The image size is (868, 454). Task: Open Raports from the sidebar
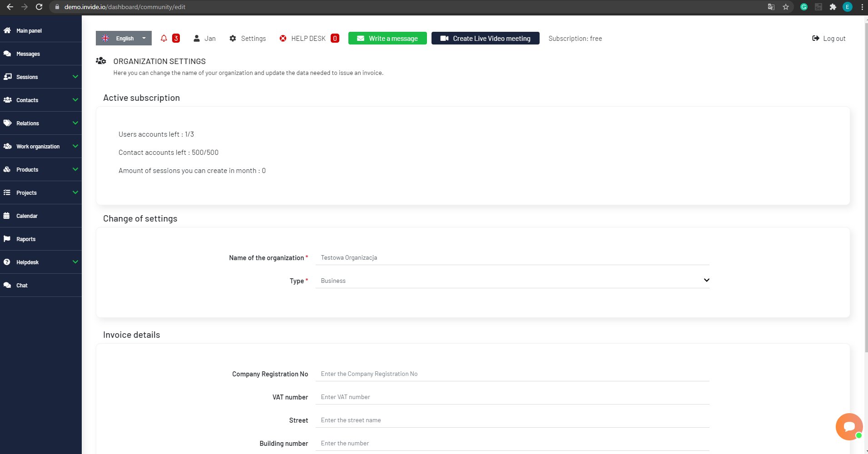coord(7,239)
